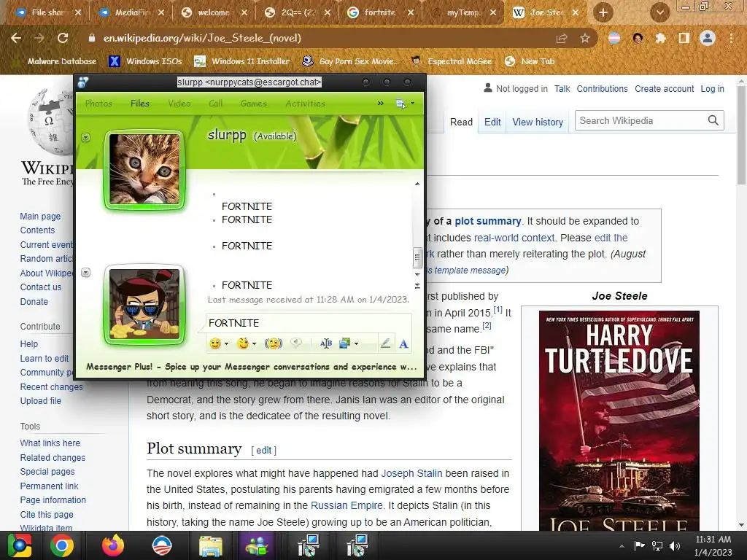The height and width of the screenshot is (560, 747).
Task: Switch to handwriting pen mode in Messenger
Action: pyautogui.click(x=385, y=343)
